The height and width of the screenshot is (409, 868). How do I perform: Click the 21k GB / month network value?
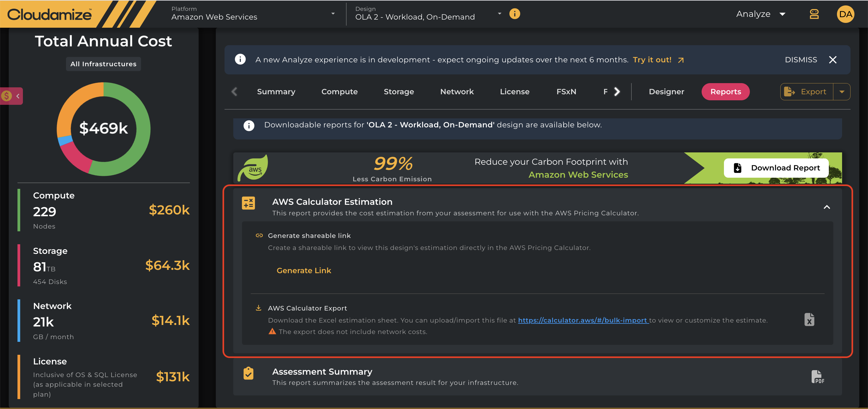[43, 322]
